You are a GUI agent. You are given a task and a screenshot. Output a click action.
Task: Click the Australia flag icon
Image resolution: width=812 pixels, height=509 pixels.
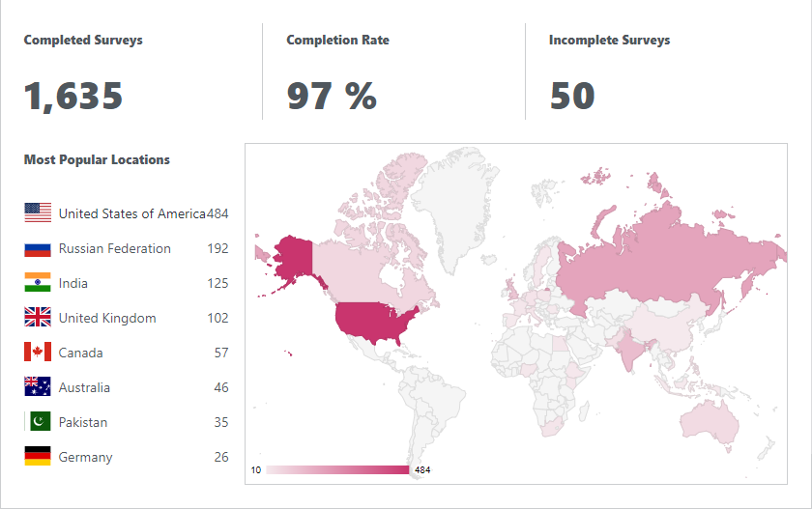38,386
